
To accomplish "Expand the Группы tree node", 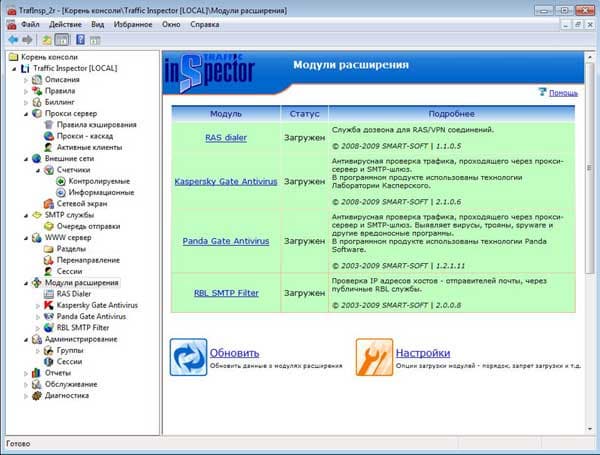I will tap(38, 351).
